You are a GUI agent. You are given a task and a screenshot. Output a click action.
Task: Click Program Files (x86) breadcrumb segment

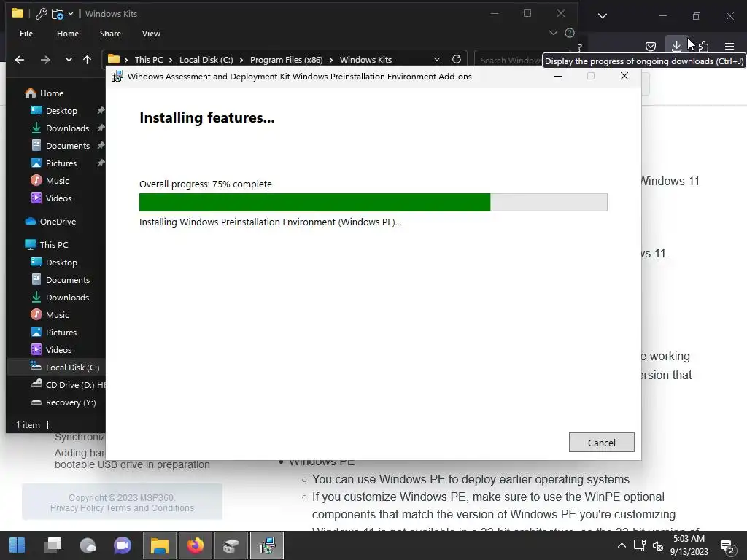pos(286,60)
